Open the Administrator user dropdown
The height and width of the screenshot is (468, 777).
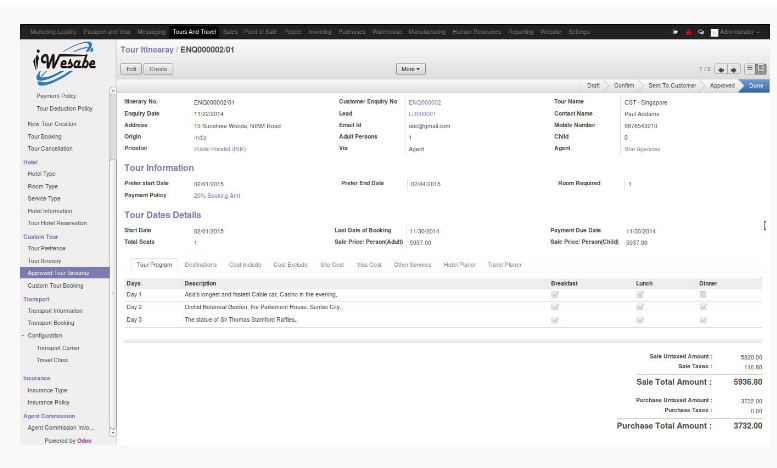point(740,32)
